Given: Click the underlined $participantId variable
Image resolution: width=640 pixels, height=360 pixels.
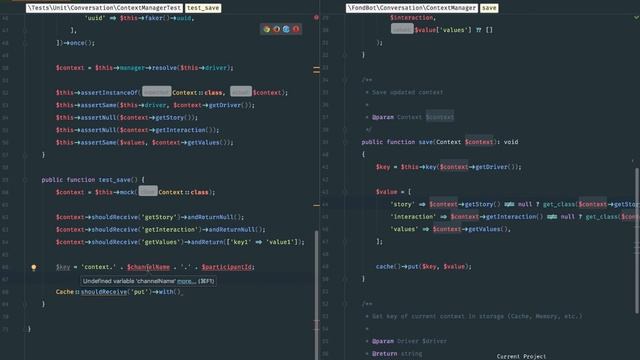Looking at the screenshot, I should (228, 267).
